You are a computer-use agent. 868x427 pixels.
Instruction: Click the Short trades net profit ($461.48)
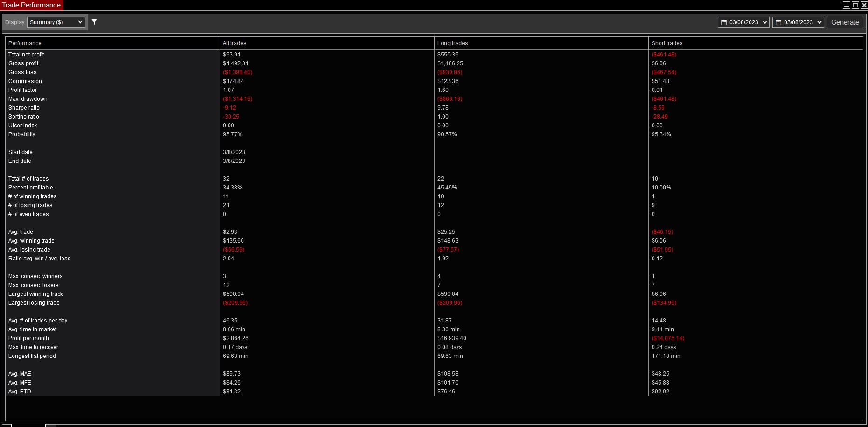click(x=664, y=55)
